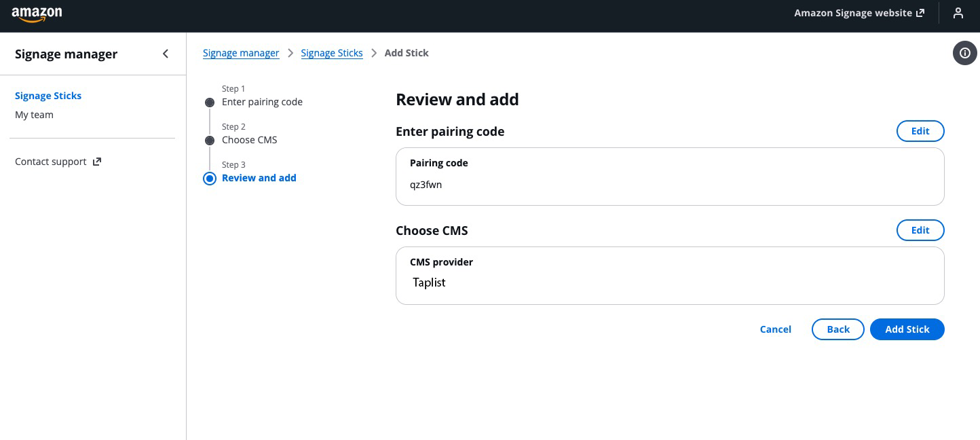
Task: Go Back to previous step
Action: (x=838, y=329)
